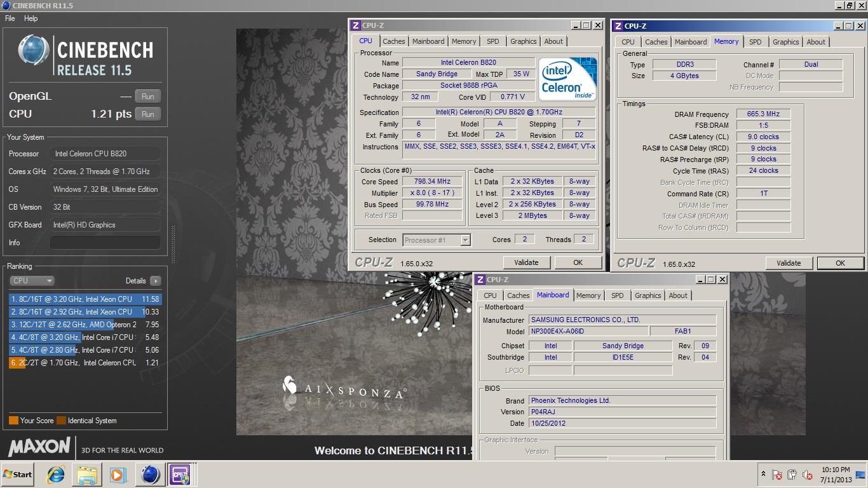Click the Intel Celeron inside logo
Screen dimensions: 868x488
point(568,79)
